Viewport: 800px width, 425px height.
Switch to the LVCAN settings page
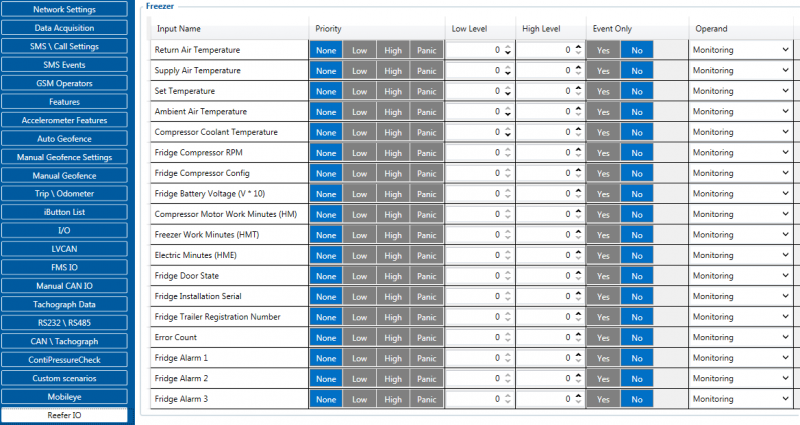pyautogui.click(x=64, y=249)
